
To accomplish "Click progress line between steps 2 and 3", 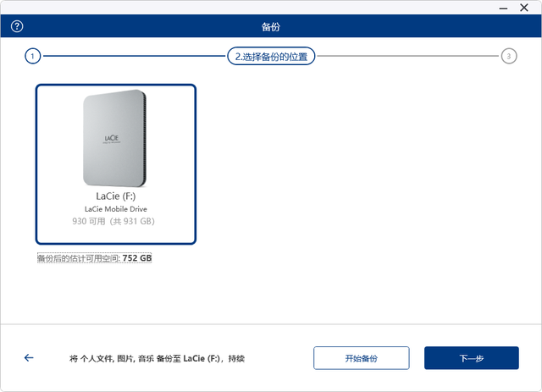I will point(406,57).
